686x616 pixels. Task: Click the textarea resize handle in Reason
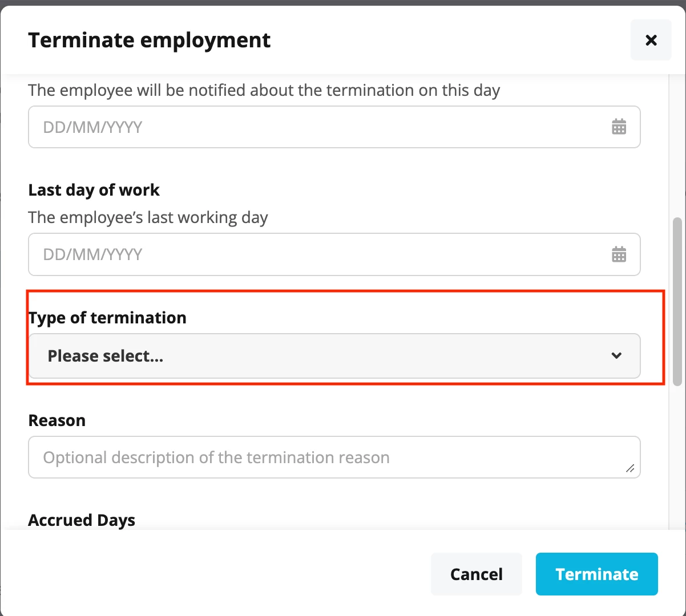(630, 468)
